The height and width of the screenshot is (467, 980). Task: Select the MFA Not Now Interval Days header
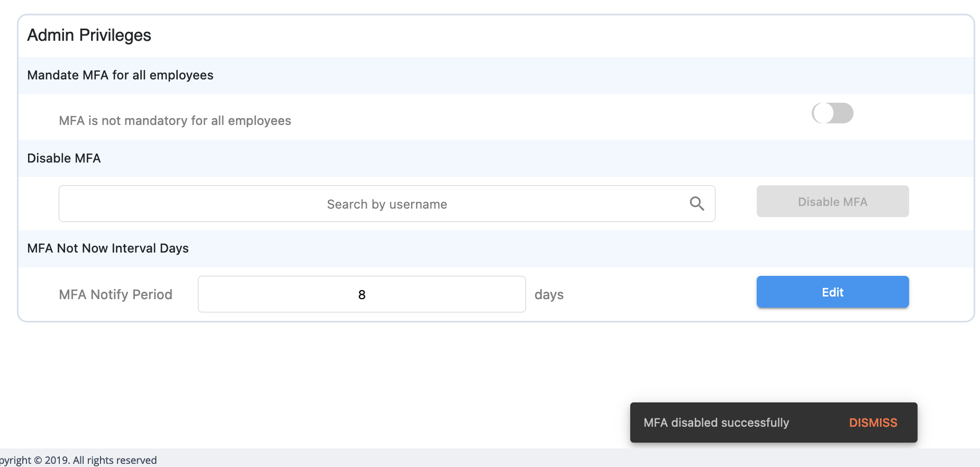(x=108, y=248)
